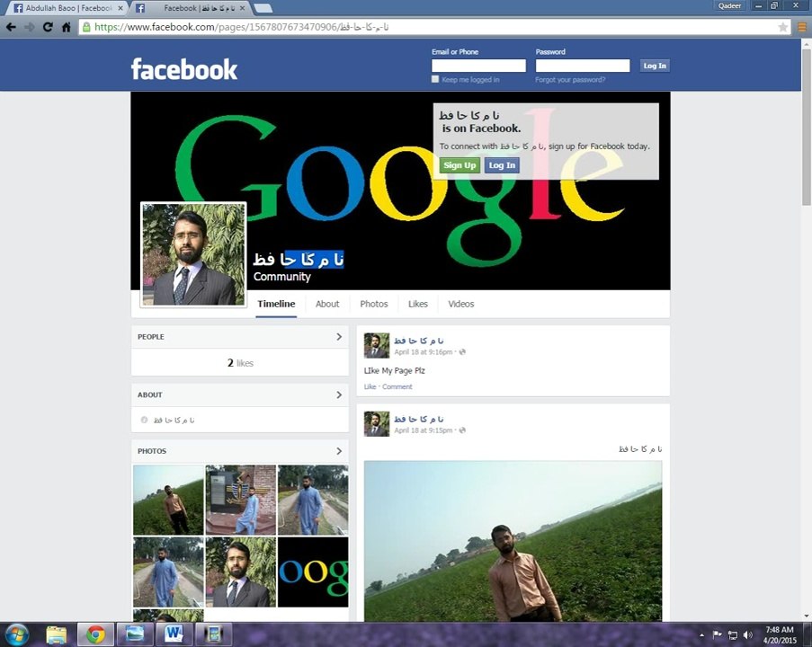Click the volume icon in system tray
Screen dimensions: 812x647
(748, 634)
